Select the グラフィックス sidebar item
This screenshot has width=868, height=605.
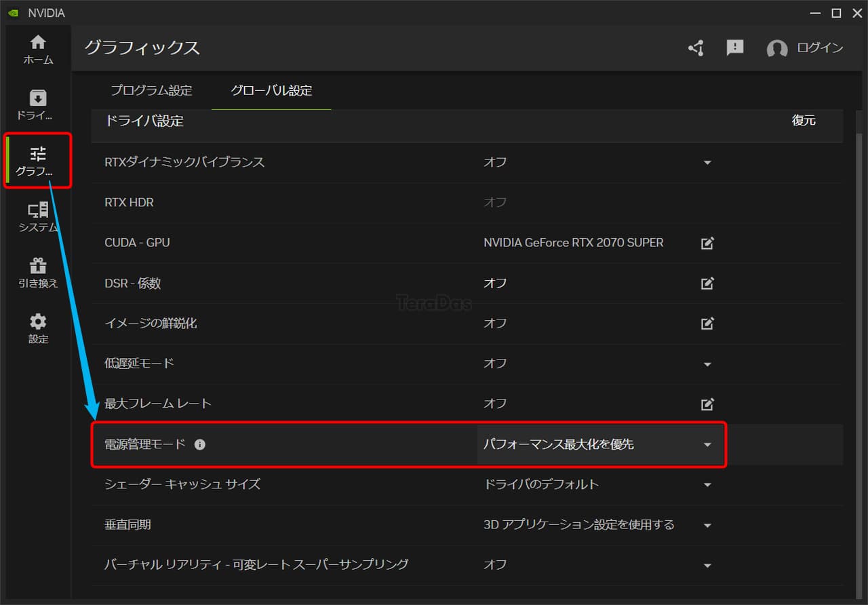click(x=38, y=161)
